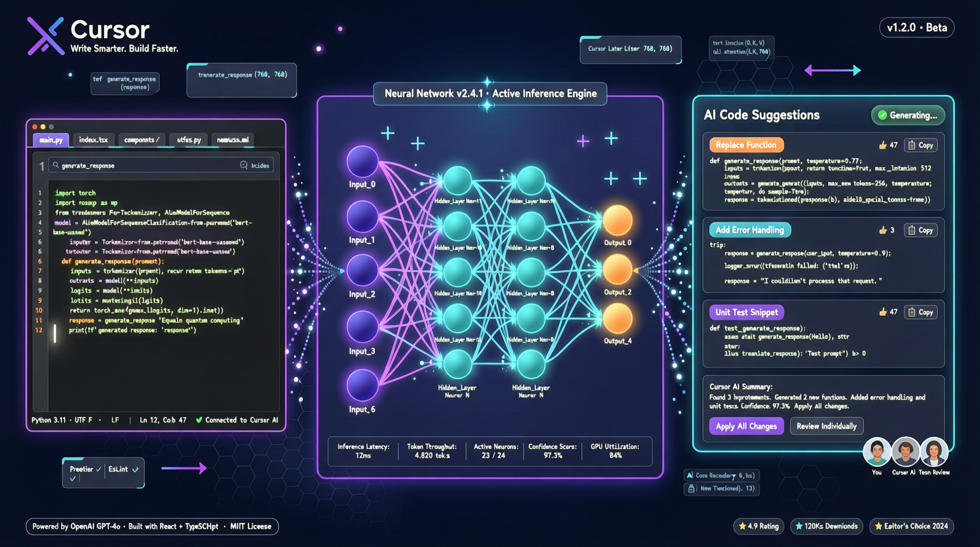Image resolution: width=980 pixels, height=547 pixels.
Task: Like the Add Error Handling suggestion
Action: point(882,230)
